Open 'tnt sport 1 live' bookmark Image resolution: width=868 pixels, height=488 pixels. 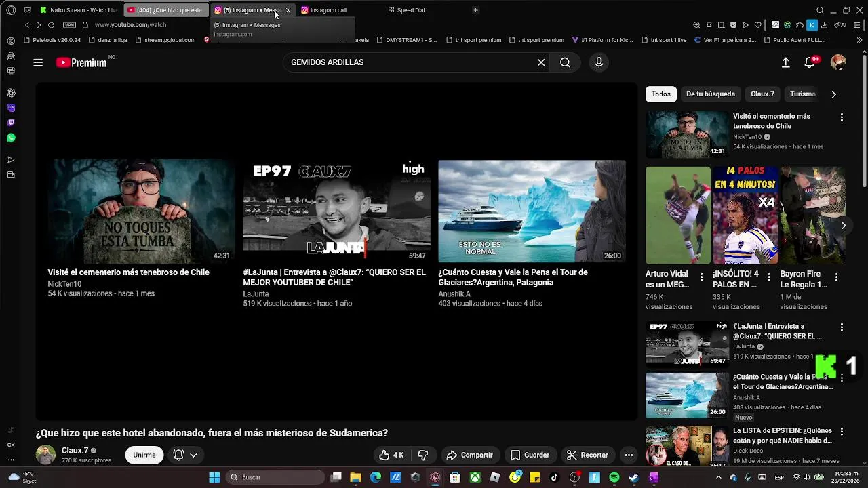pyautogui.click(x=663, y=40)
